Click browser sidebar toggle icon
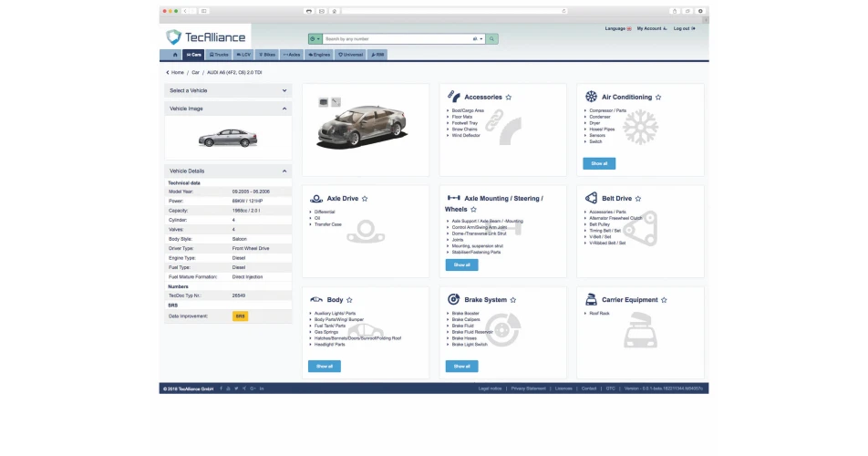This screenshot has width=868, height=456. (x=203, y=11)
